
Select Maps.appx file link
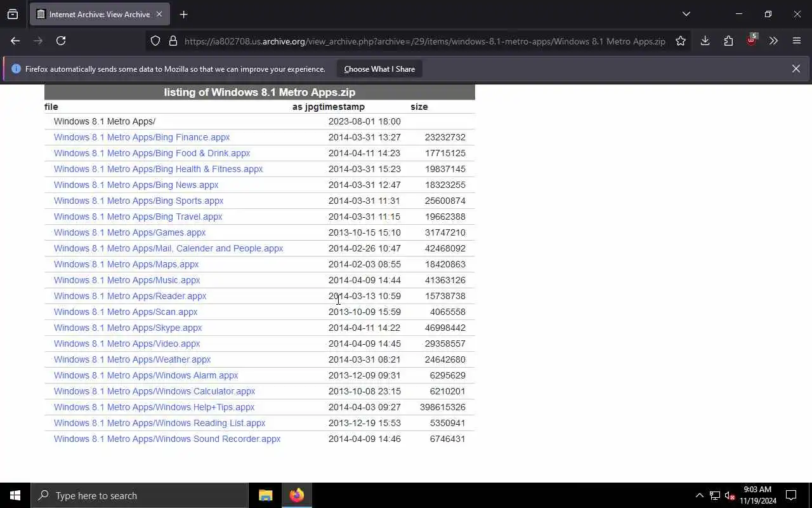click(x=126, y=264)
